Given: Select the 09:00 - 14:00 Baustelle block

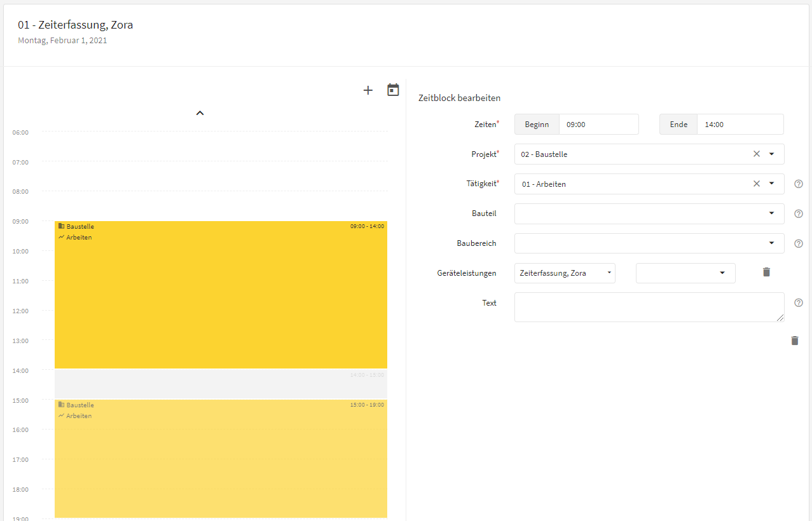Looking at the screenshot, I should pyautogui.click(x=221, y=295).
